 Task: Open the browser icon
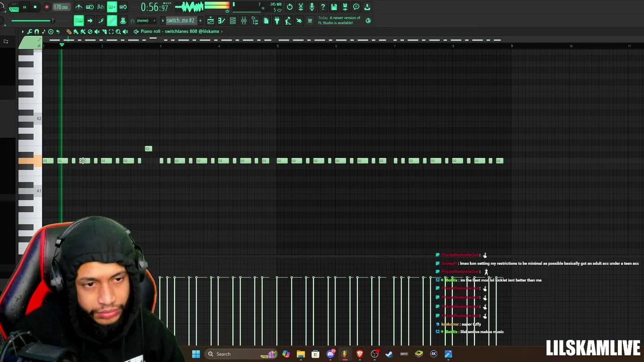pyautogui.click(x=255, y=21)
